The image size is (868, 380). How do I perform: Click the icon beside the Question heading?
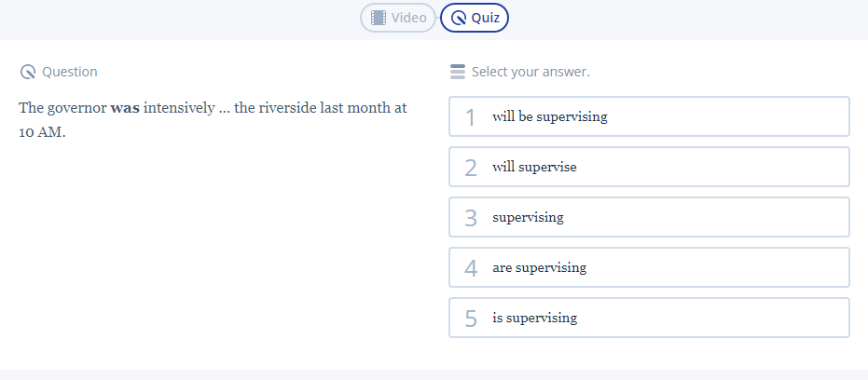pyautogui.click(x=28, y=72)
